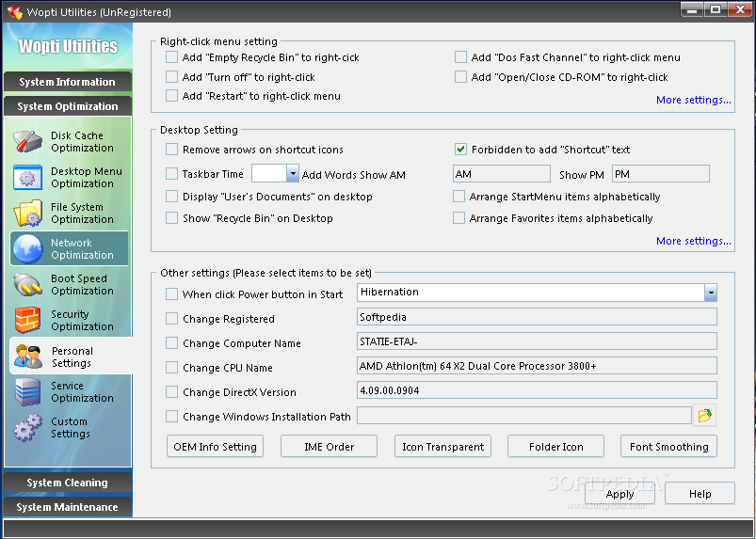
Task: Check Display "User's Documents" on desktop
Action: (171, 196)
